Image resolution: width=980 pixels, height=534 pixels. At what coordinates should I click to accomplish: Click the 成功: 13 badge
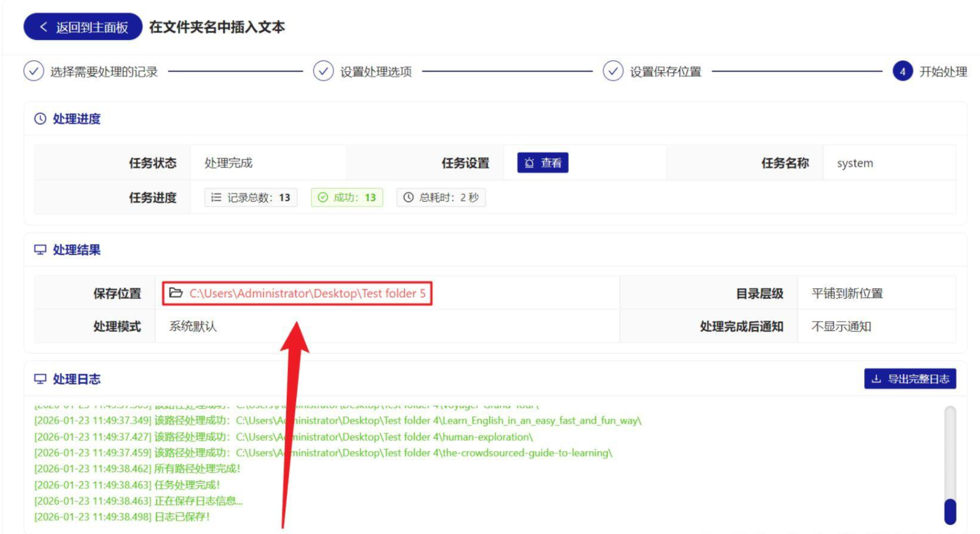point(346,197)
